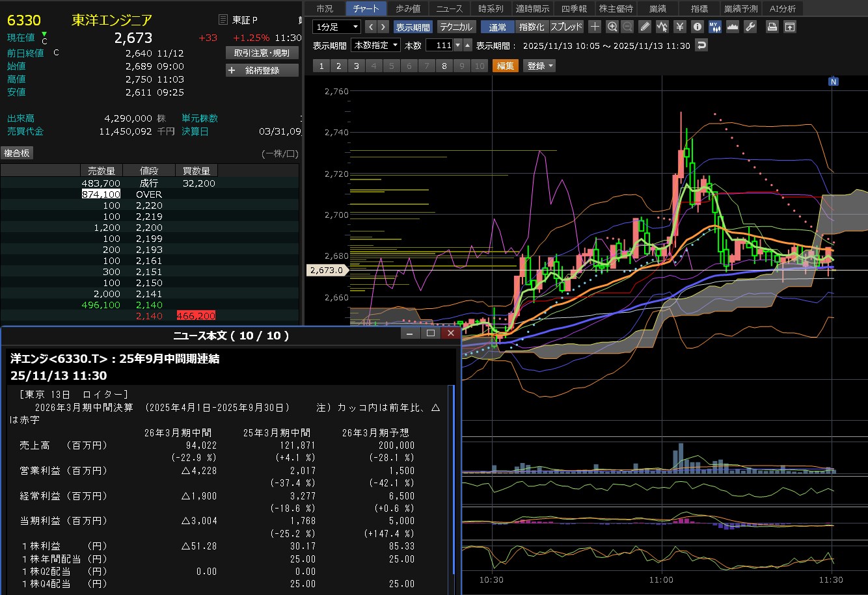
Task: Print the chart using the printer icon
Action: click(772, 27)
